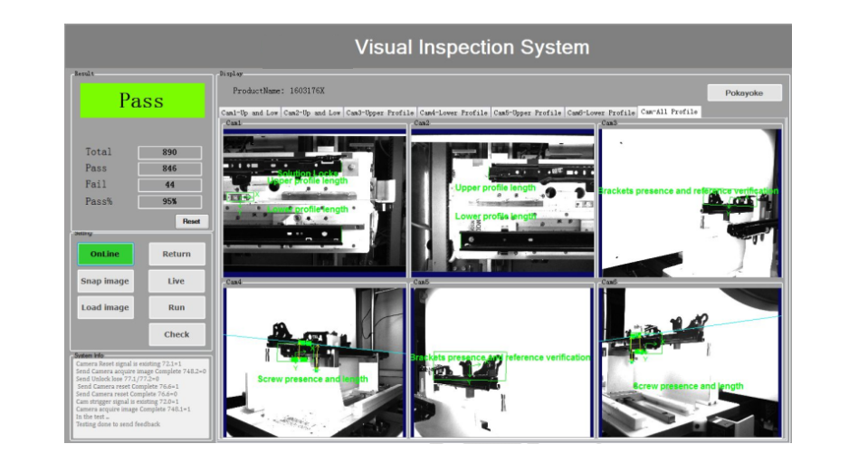Select the Cam4-Lower Profile tab
Image resolution: width=868 pixels, height=463 pixels.
[453, 112]
